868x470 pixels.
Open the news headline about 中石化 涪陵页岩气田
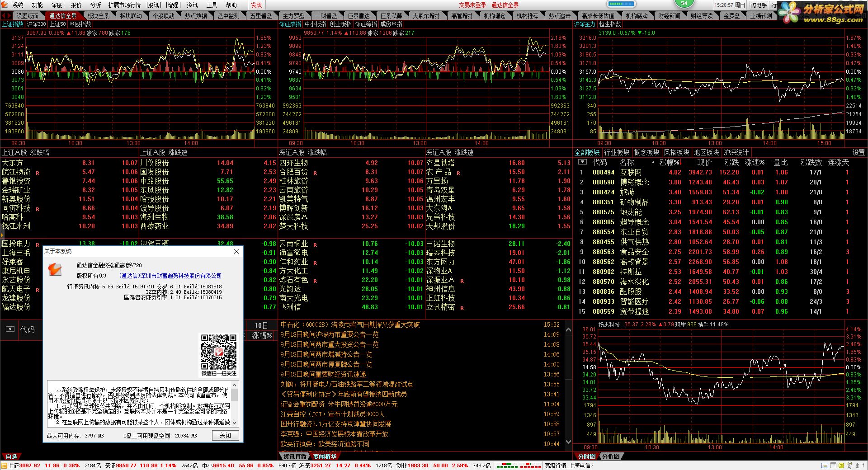pos(350,324)
